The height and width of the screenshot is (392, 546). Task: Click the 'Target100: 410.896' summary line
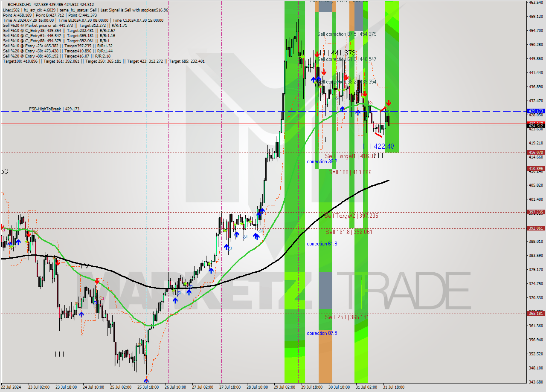[104, 61]
